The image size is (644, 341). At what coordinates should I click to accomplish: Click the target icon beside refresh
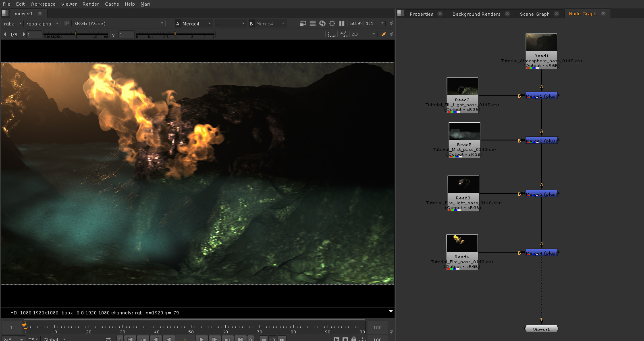click(x=332, y=23)
